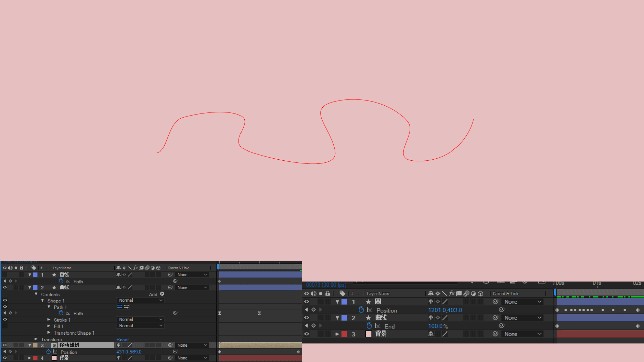Hide layer 3 背景 with its eye

point(307,334)
